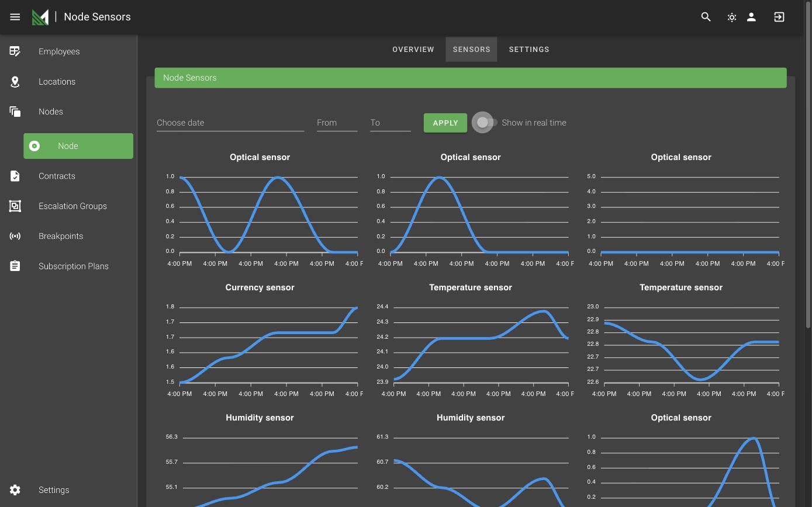Click the first Humidity sensor chart title
Screen dimensions: 812x507
260,418
